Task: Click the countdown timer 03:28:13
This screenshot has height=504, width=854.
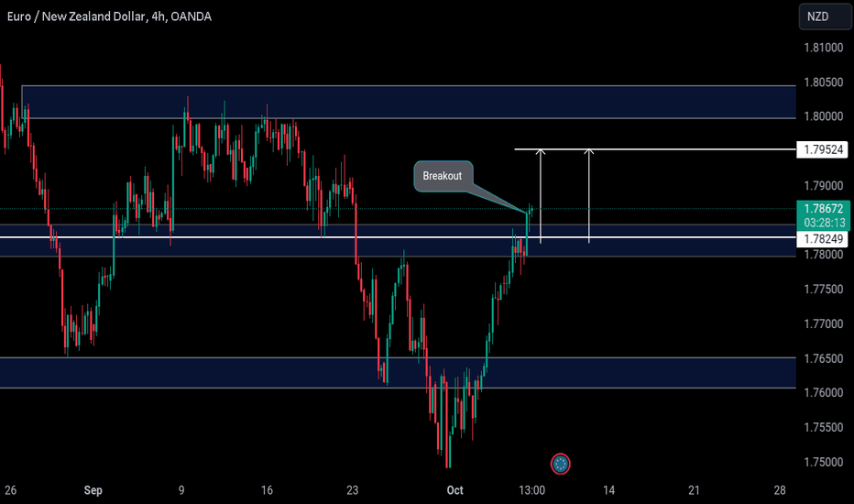Action: coord(823,223)
